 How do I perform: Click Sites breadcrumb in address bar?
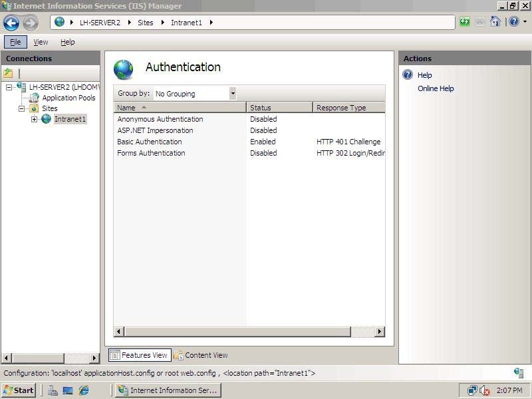[146, 23]
